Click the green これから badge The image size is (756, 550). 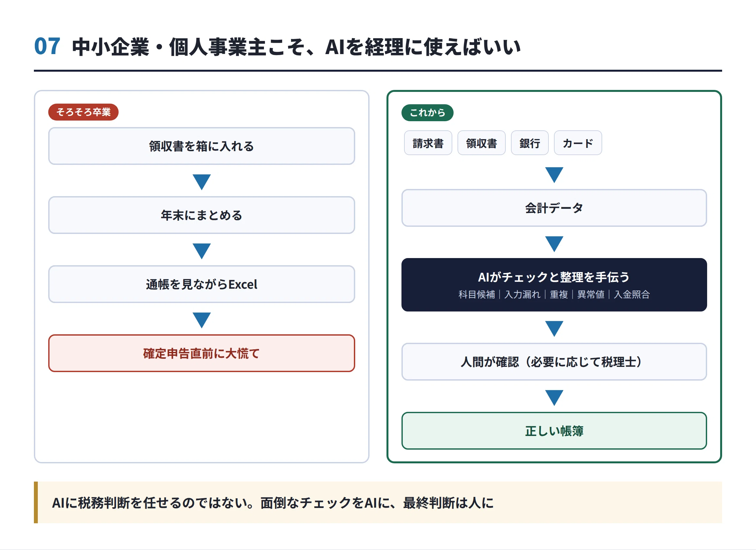tap(427, 113)
